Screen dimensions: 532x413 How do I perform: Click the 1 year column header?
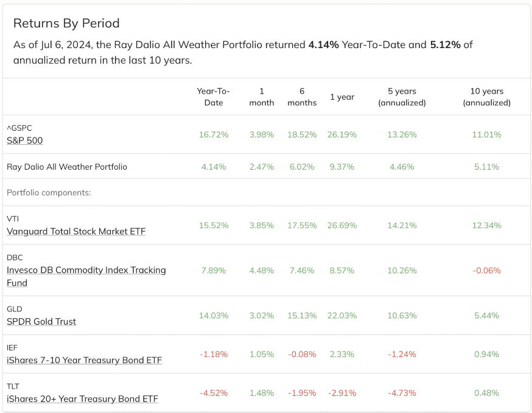[x=342, y=97]
